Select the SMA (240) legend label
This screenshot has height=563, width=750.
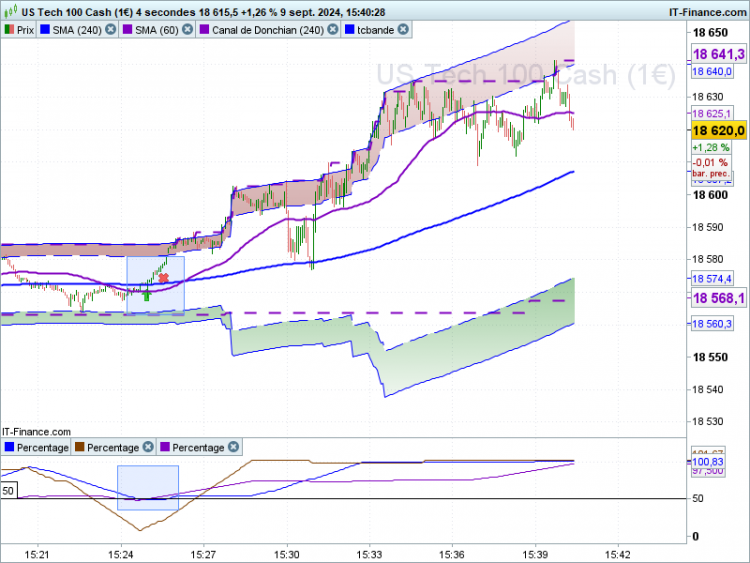coord(78,30)
